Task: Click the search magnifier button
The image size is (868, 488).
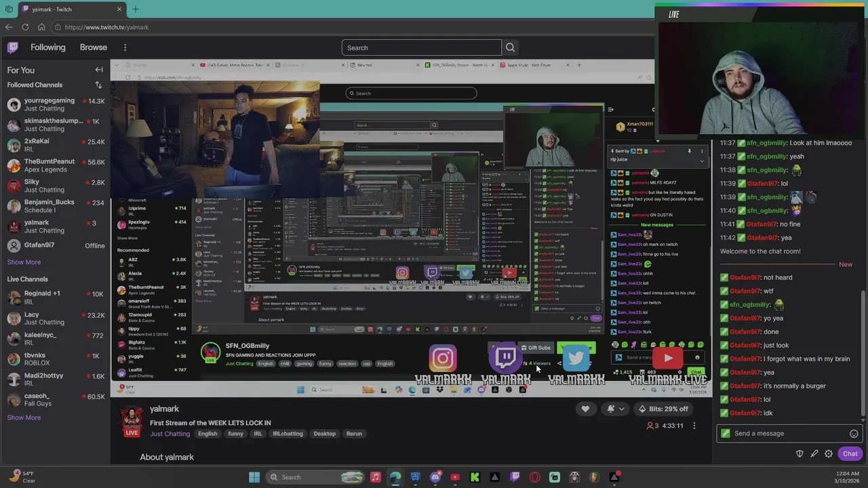Action: click(x=510, y=47)
